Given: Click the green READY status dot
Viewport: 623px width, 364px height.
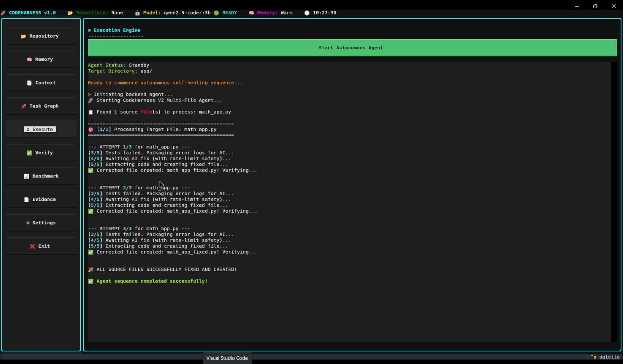Looking at the screenshot, I should [x=216, y=13].
